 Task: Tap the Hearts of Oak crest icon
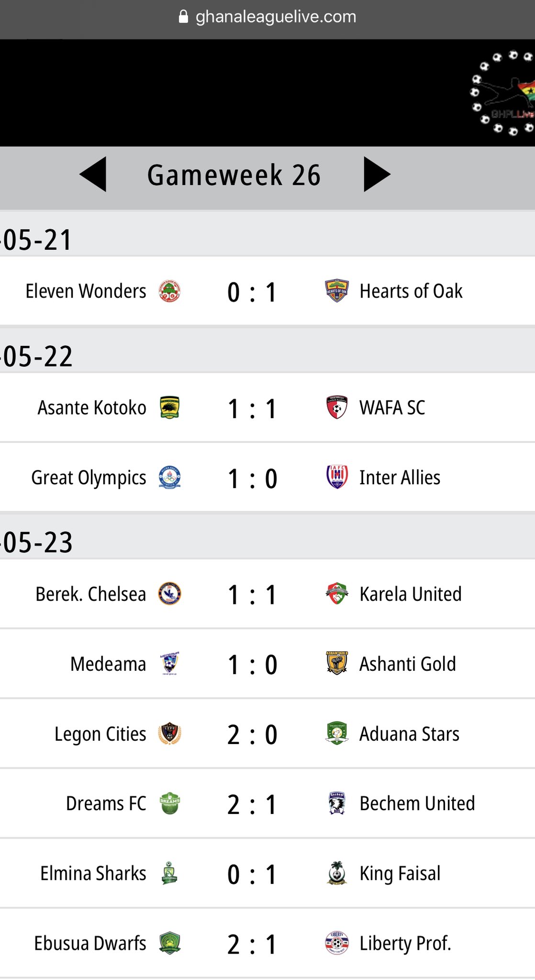click(337, 291)
